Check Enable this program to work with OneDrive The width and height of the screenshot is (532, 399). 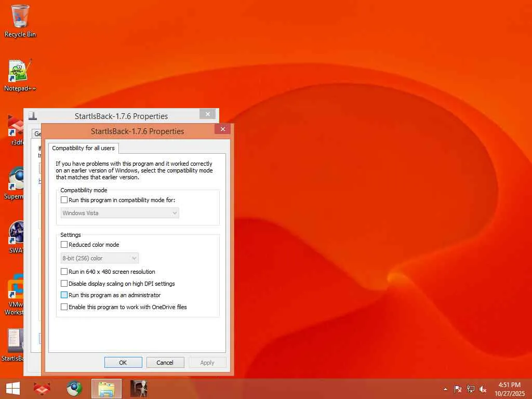point(64,307)
